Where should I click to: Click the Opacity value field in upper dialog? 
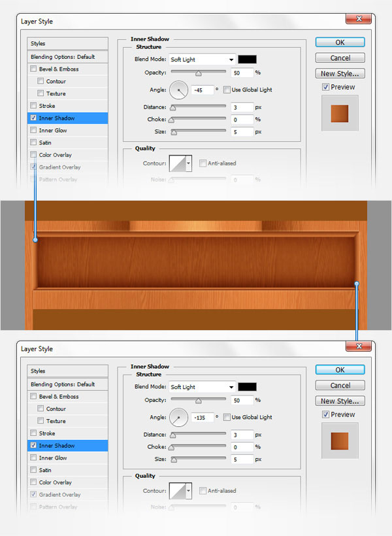tap(242, 73)
